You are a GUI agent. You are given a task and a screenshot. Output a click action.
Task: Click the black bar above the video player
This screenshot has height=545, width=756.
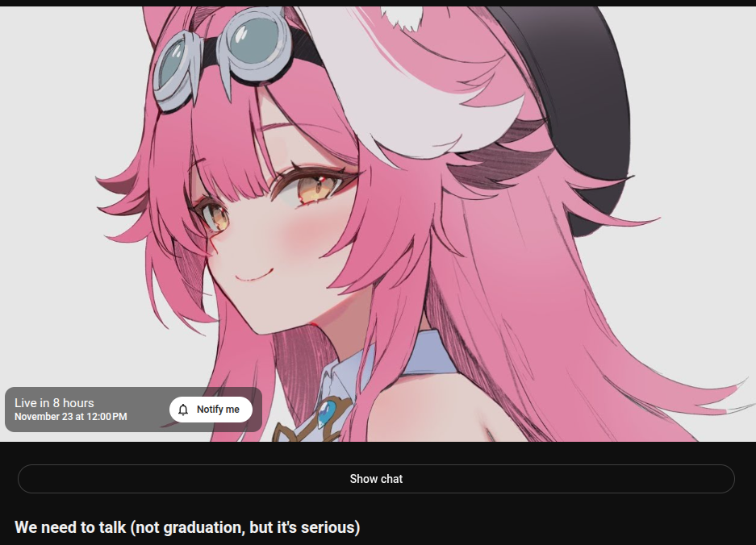[x=378, y=3]
